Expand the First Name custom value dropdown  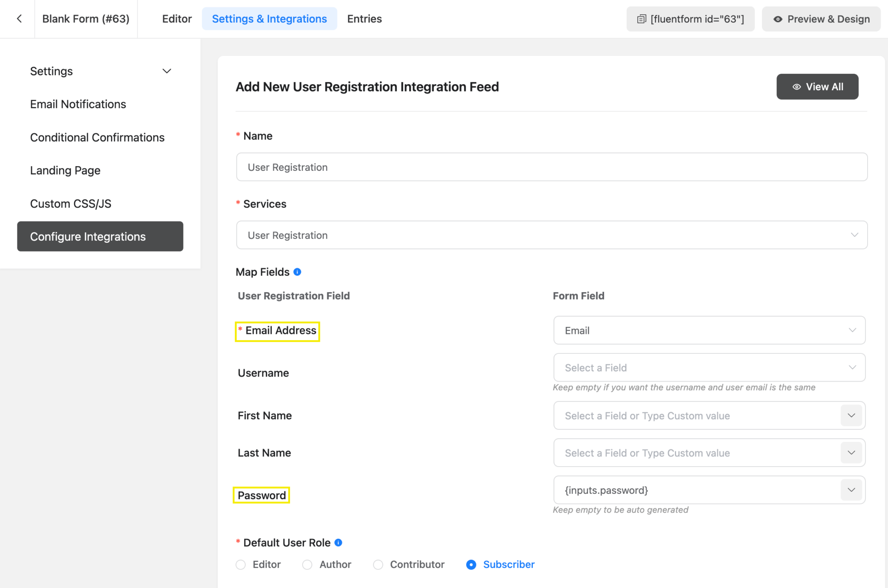pyautogui.click(x=851, y=415)
